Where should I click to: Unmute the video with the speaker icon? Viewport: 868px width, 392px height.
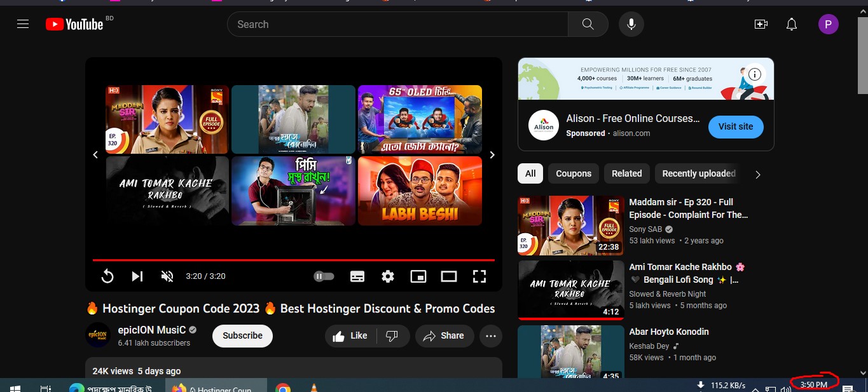(x=167, y=276)
